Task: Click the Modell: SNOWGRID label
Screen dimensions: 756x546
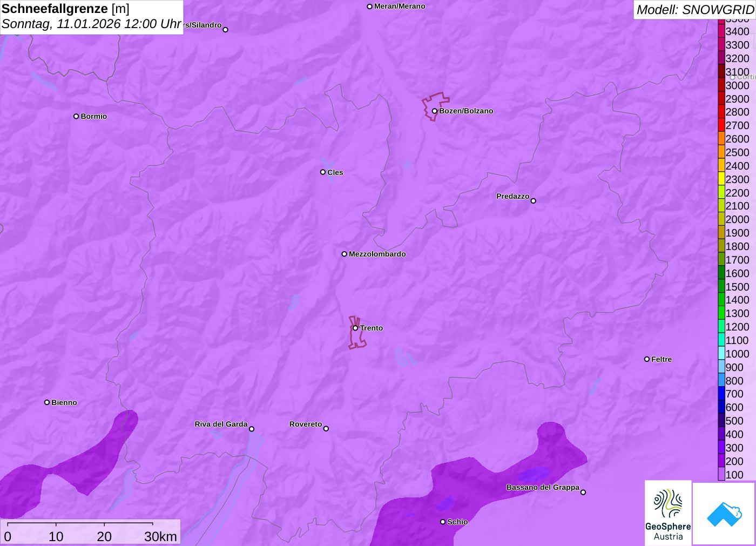Action: pyautogui.click(x=695, y=10)
